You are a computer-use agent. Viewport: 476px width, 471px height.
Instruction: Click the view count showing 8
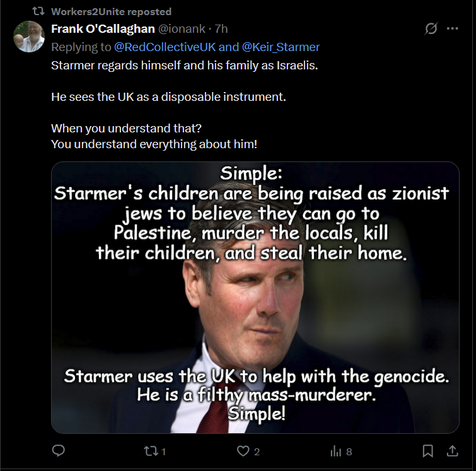click(349, 452)
